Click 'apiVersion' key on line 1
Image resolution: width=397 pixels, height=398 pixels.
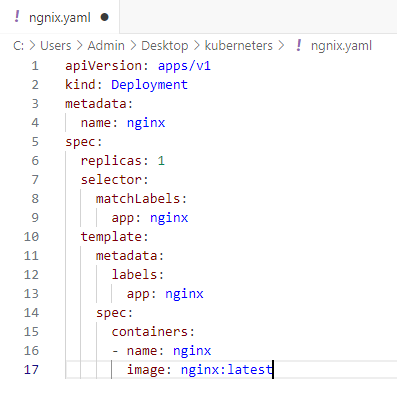(103, 66)
